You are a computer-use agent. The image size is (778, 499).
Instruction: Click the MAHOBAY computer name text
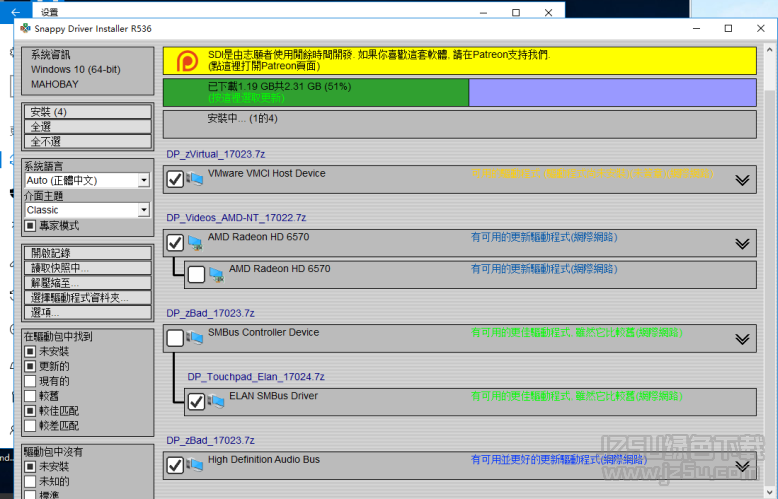(x=55, y=84)
